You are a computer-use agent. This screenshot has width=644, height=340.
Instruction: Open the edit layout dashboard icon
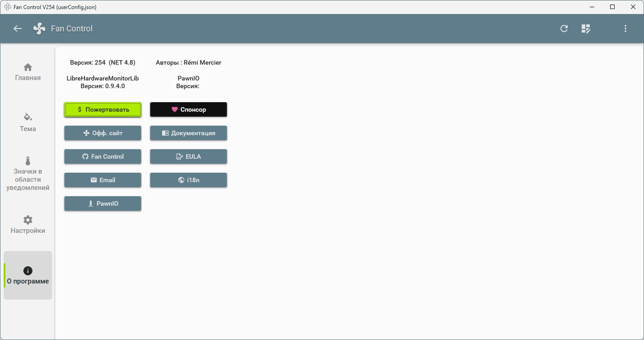pyautogui.click(x=586, y=28)
